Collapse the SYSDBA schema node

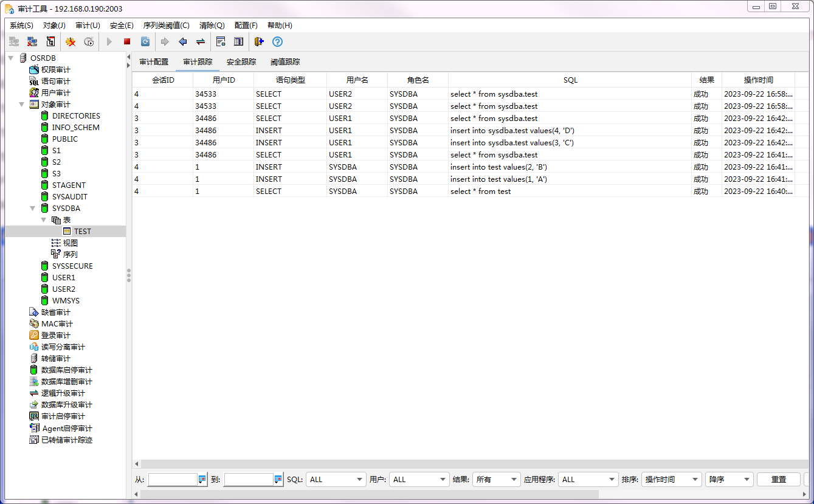(x=33, y=208)
